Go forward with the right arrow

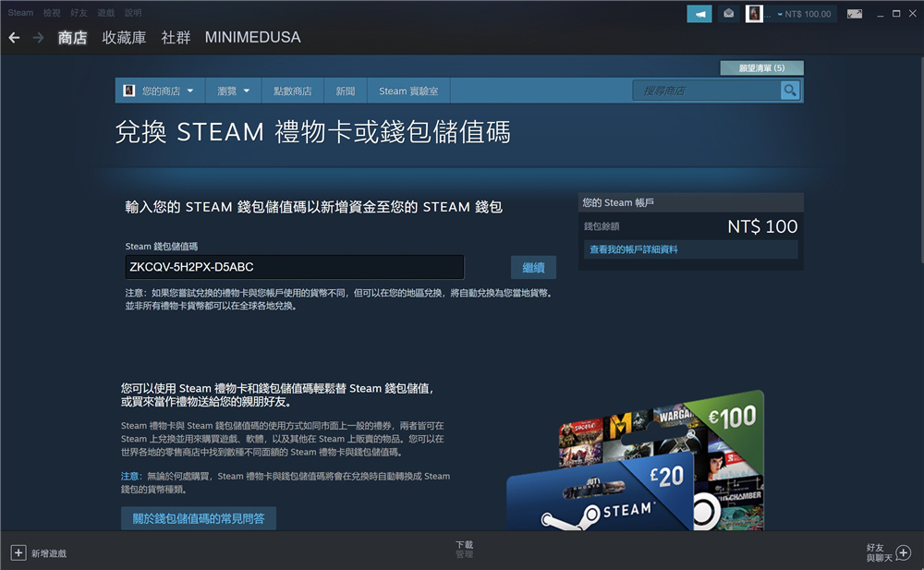click(x=38, y=38)
